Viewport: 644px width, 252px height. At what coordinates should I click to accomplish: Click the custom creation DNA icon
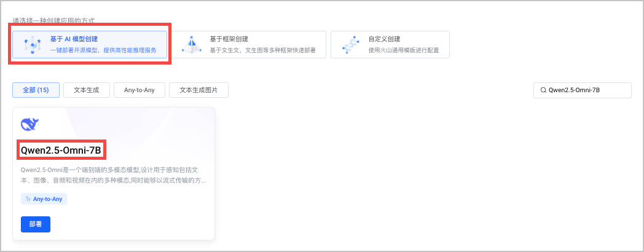point(350,44)
